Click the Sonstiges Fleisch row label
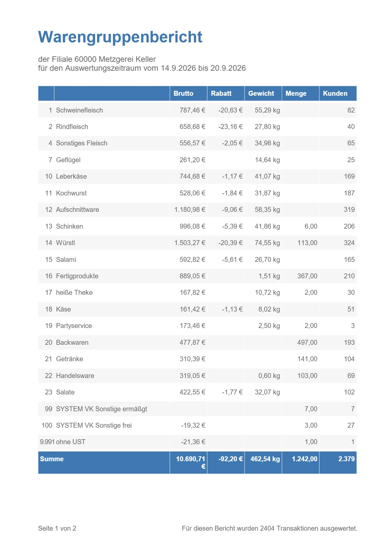The height and width of the screenshot is (554, 392). pyautogui.click(x=82, y=143)
